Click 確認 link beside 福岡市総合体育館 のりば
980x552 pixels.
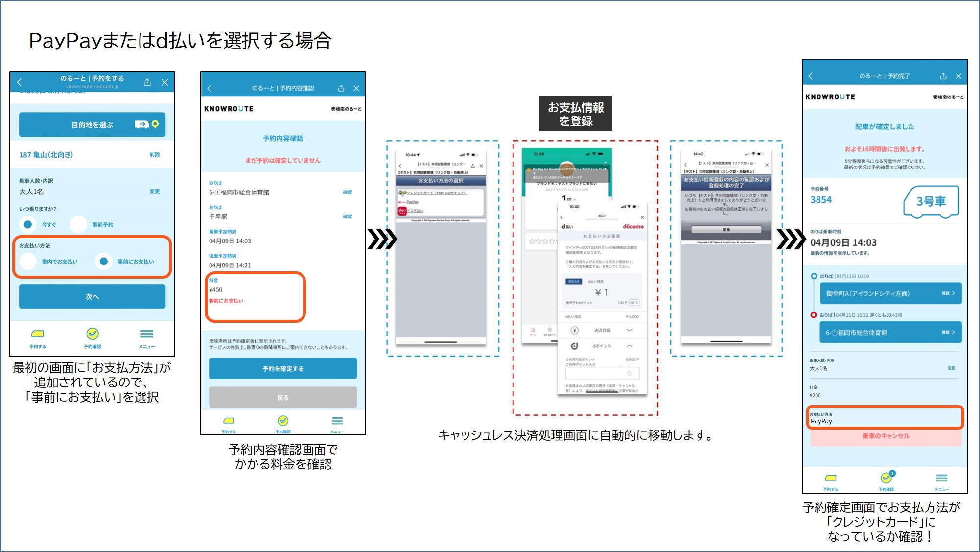(348, 192)
